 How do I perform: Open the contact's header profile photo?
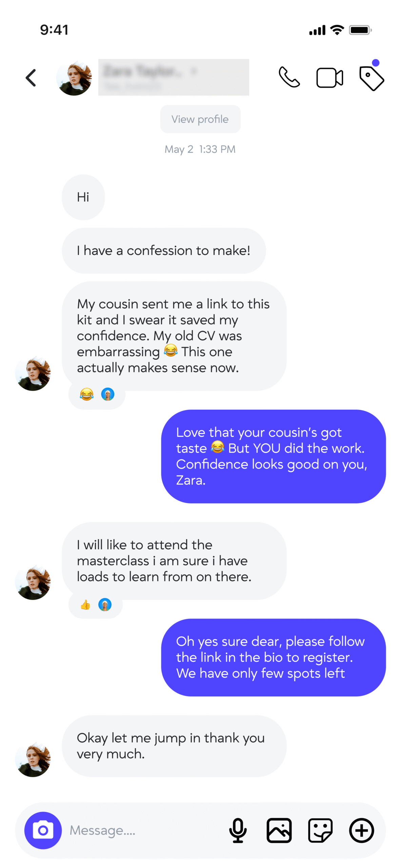pos(74,78)
